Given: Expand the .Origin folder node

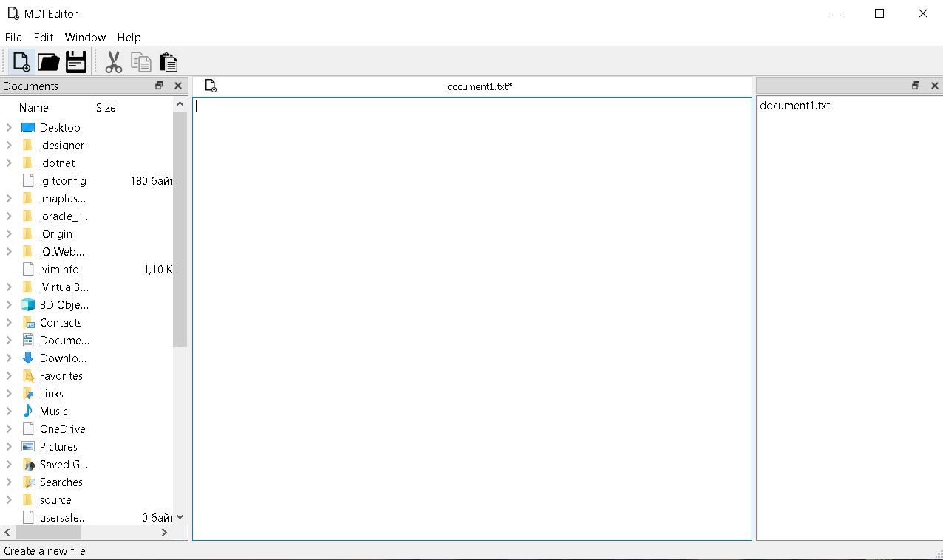Looking at the screenshot, I should coord(9,234).
